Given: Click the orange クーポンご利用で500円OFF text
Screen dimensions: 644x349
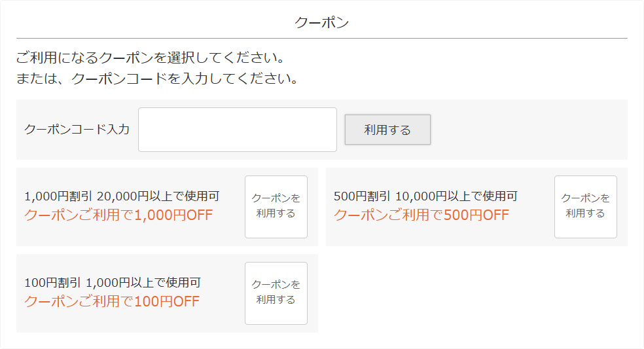Looking at the screenshot, I should [421, 215].
